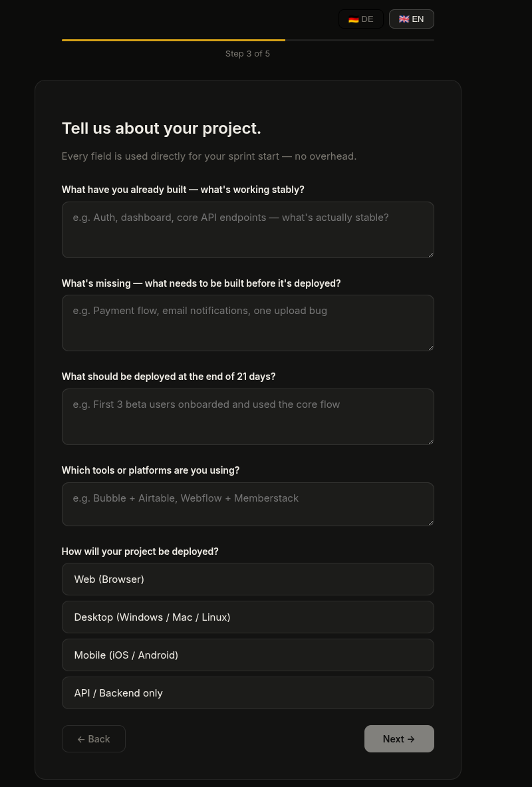Select the Web (Browser) deployment option
532x787 pixels.
[247, 579]
